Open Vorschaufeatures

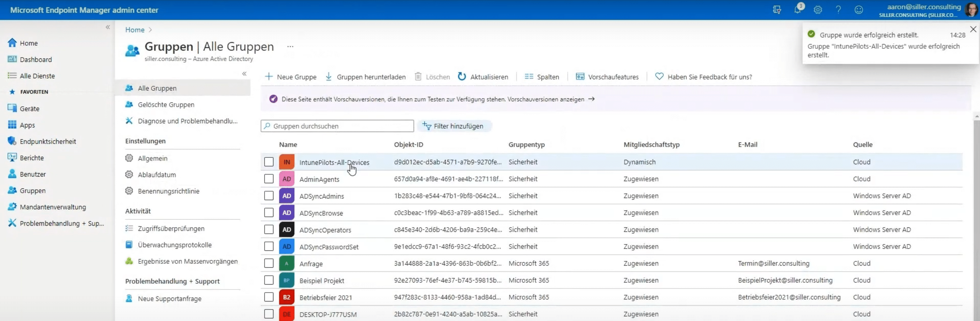(607, 77)
